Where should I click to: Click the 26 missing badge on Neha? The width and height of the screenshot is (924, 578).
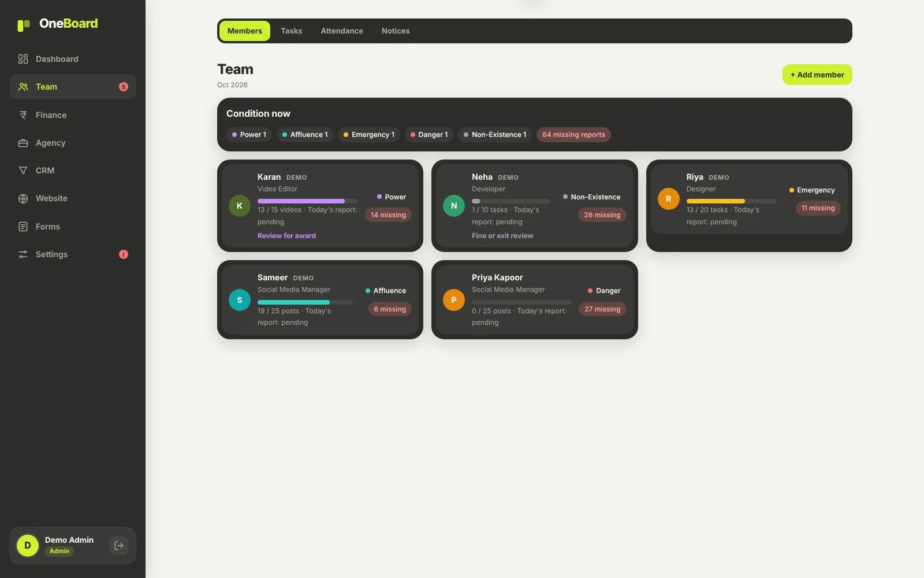[x=602, y=215]
